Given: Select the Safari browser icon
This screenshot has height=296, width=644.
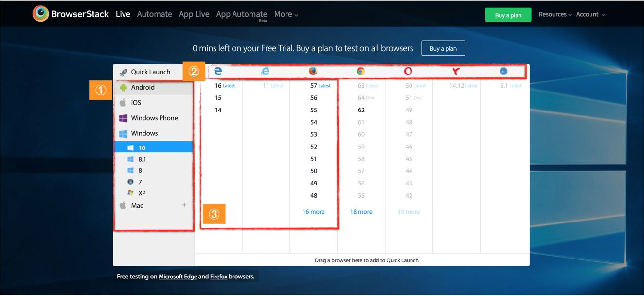Looking at the screenshot, I should click(x=503, y=71).
